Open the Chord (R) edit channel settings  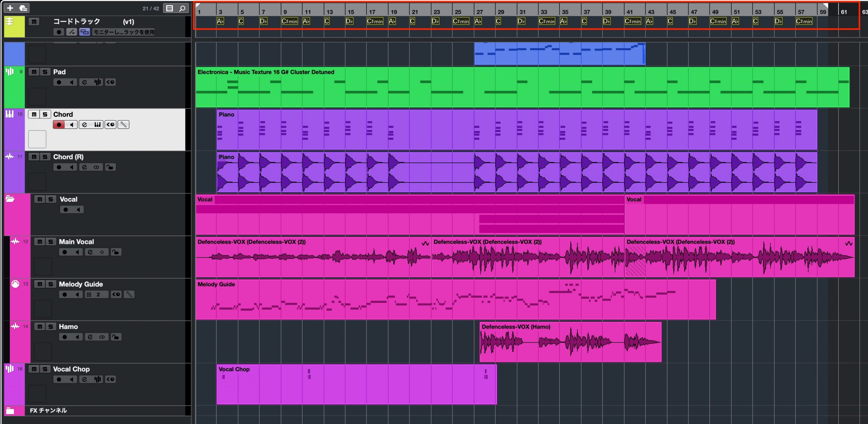[84, 167]
